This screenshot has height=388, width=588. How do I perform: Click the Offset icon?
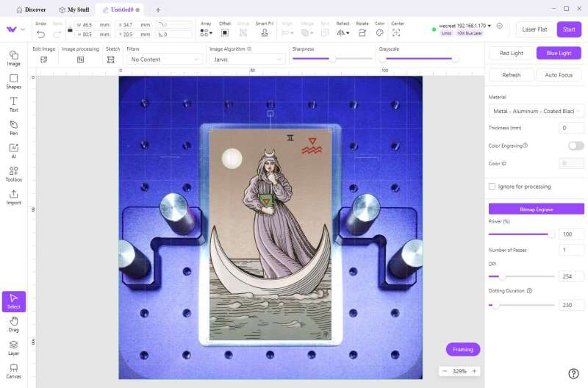pos(225,33)
